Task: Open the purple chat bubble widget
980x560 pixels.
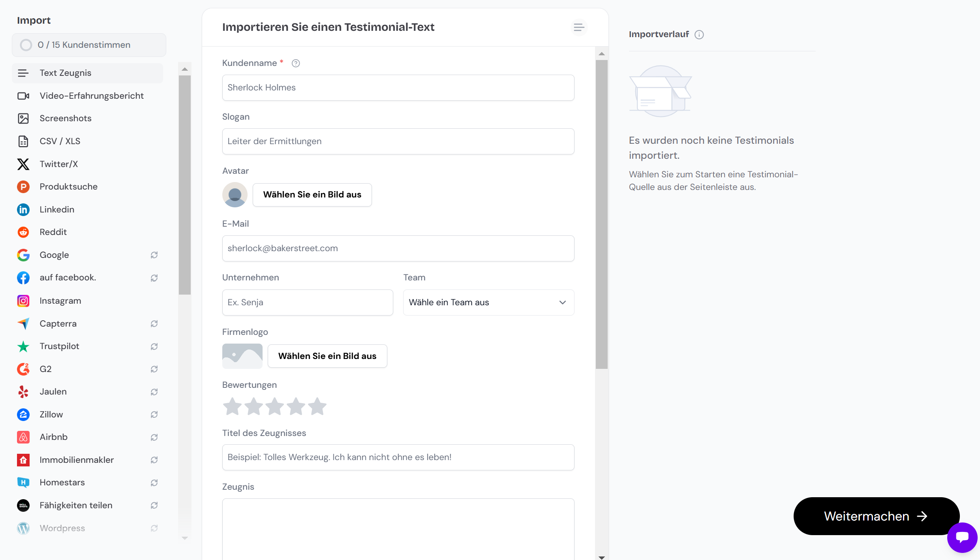Action: pos(962,537)
